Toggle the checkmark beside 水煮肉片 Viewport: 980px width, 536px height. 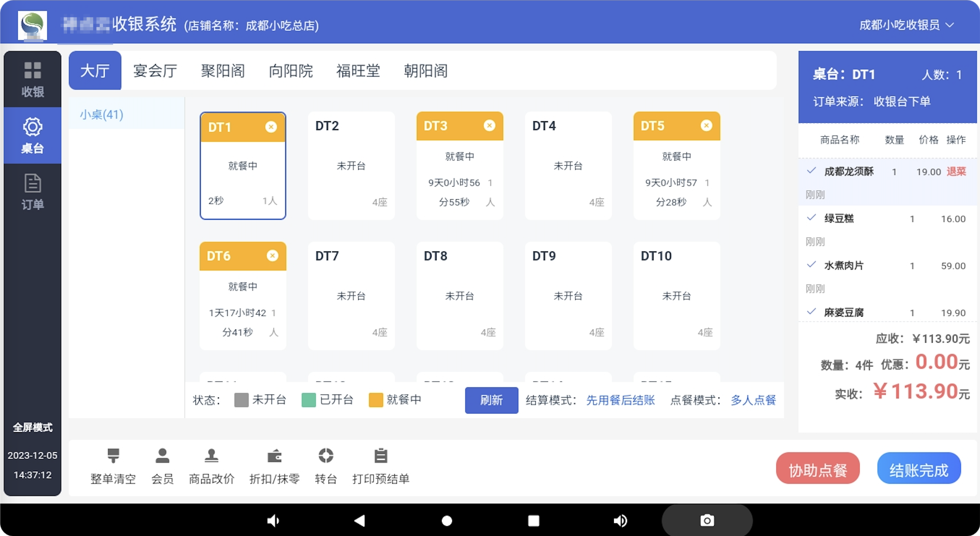pyautogui.click(x=811, y=264)
